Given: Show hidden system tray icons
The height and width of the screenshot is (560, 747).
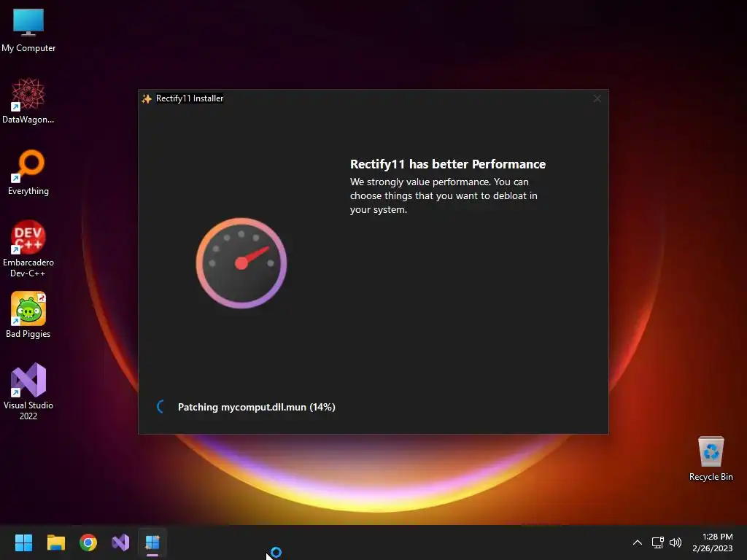Looking at the screenshot, I should [637, 542].
